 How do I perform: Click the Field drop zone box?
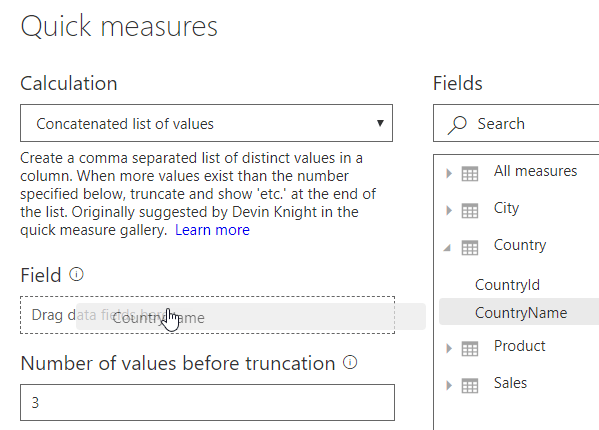tap(207, 315)
